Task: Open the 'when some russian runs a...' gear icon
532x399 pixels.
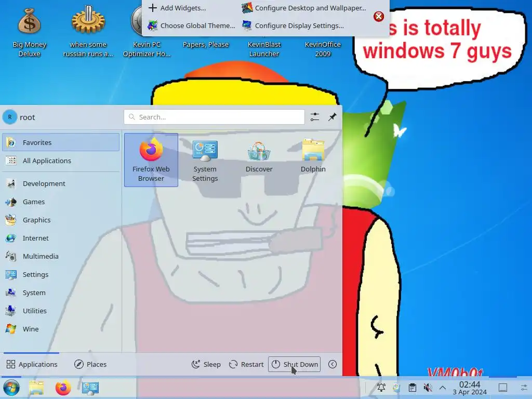Action: pos(88,32)
